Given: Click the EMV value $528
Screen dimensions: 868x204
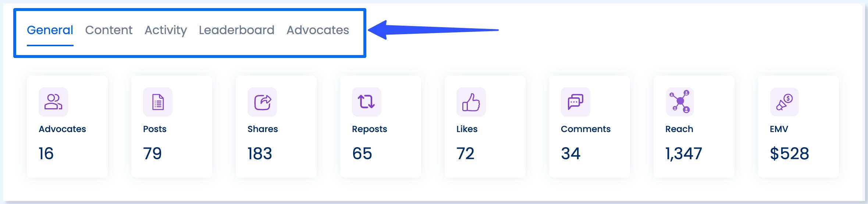Looking at the screenshot, I should [x=789, y=153].
